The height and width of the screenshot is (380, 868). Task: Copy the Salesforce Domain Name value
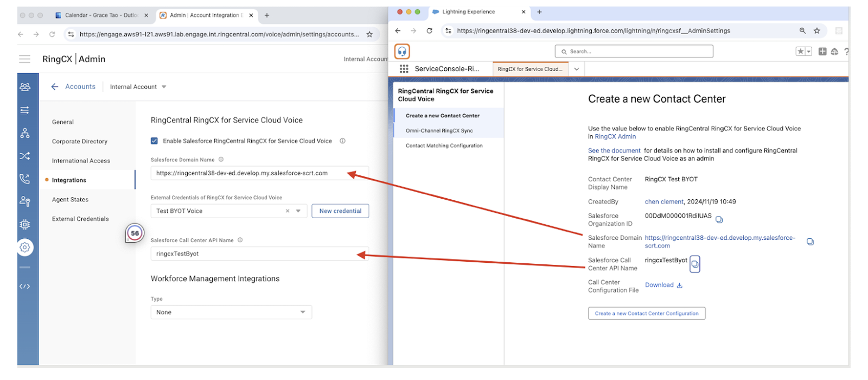(x=810, y=242)
